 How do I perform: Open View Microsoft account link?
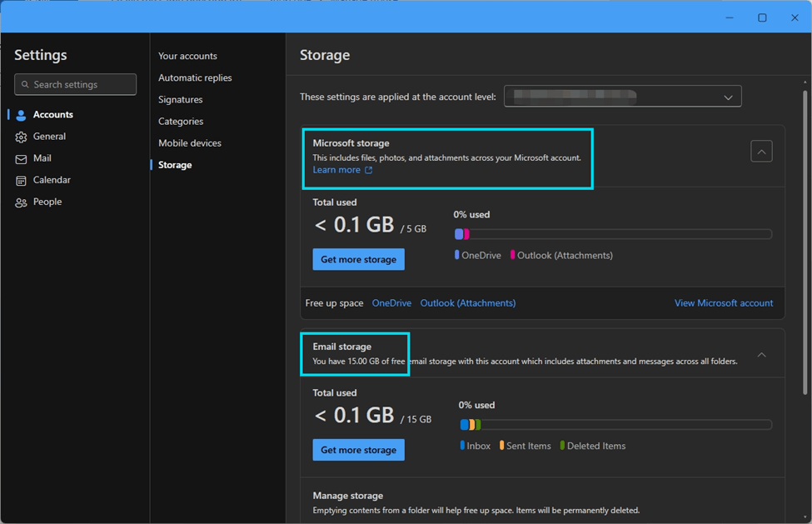click(x=724, y=303)
